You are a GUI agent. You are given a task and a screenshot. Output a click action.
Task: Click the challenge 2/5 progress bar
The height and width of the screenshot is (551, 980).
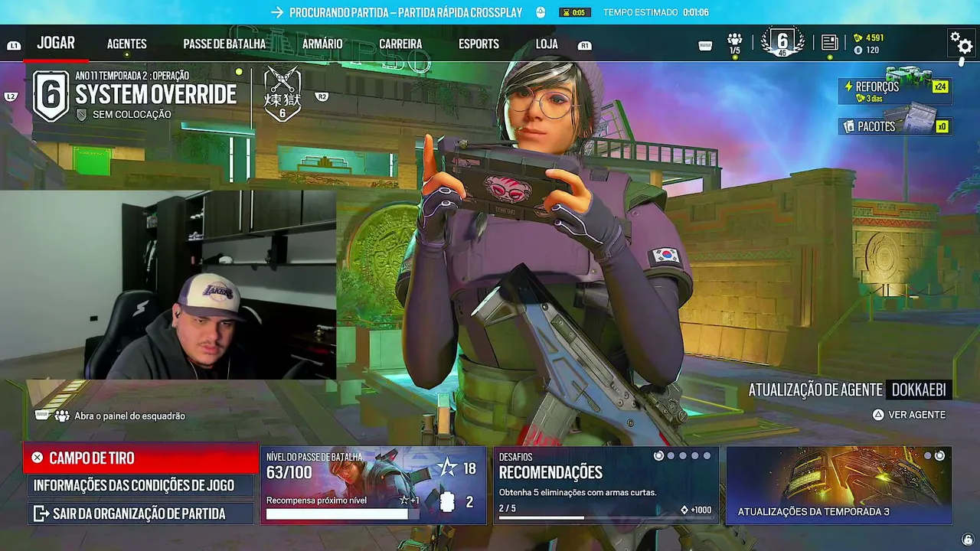pyautogui.click(x=606, y=518)
